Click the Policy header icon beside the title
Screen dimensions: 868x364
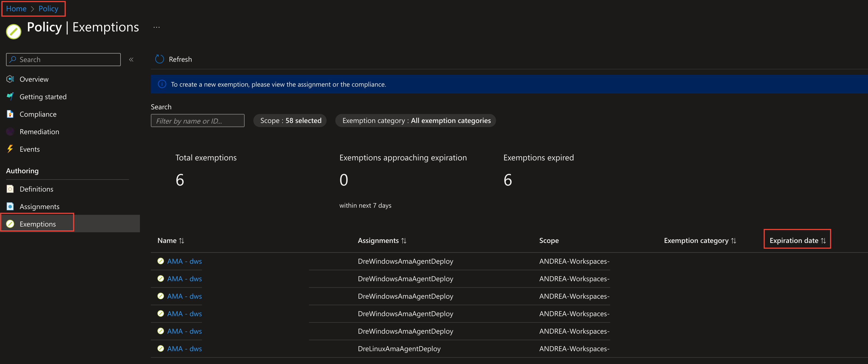pyautogui.click(x=13, y=32)
